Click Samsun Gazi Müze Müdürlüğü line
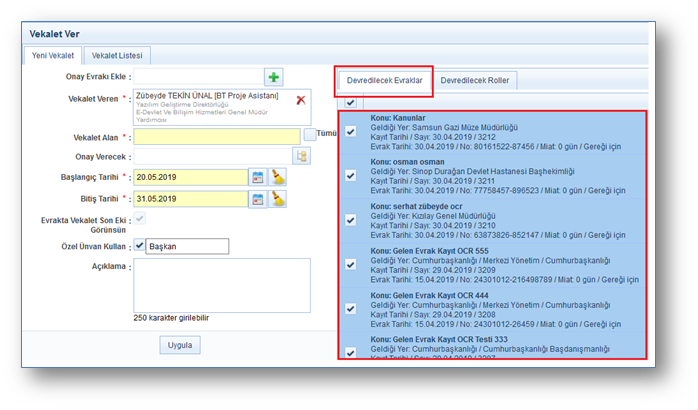 [x=444, y=128]
